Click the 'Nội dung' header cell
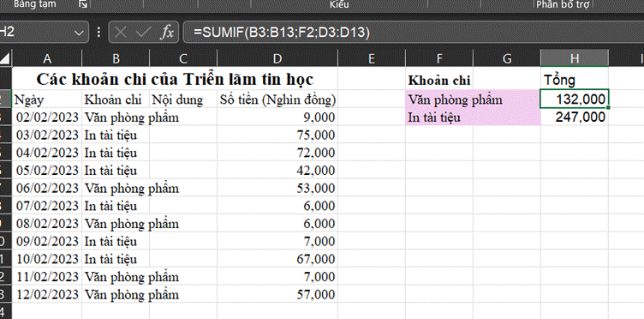Viewport: 644px width, 319px height. [x=183, y=99]
